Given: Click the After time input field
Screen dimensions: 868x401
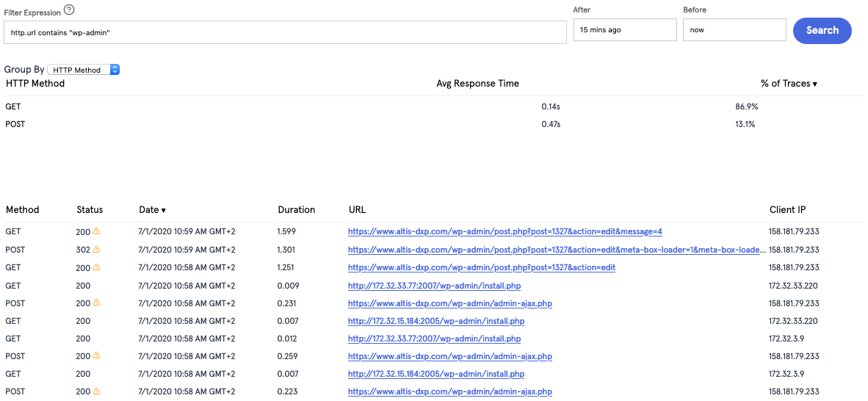Looking at the screenshot, I should pyautogui.click(x=625, y=30).
